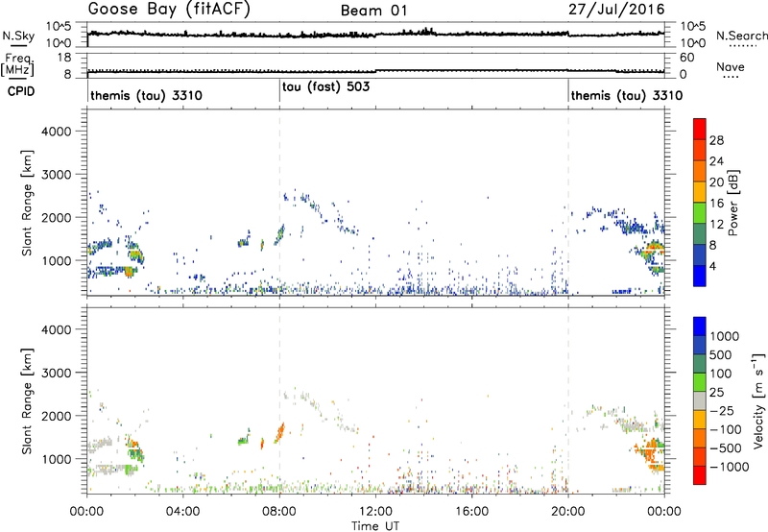Image resolution: width=768 pixels, height=532 pixels.
Task: Click the 'Nave' legend label
Action: (x=731, y=66)
